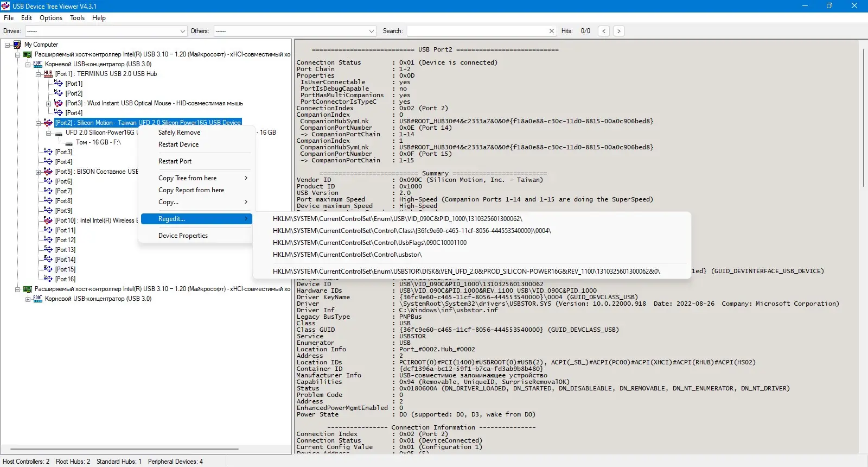Expand the Wuxi Instant USB Optical Mouse node

click(48, 104)
